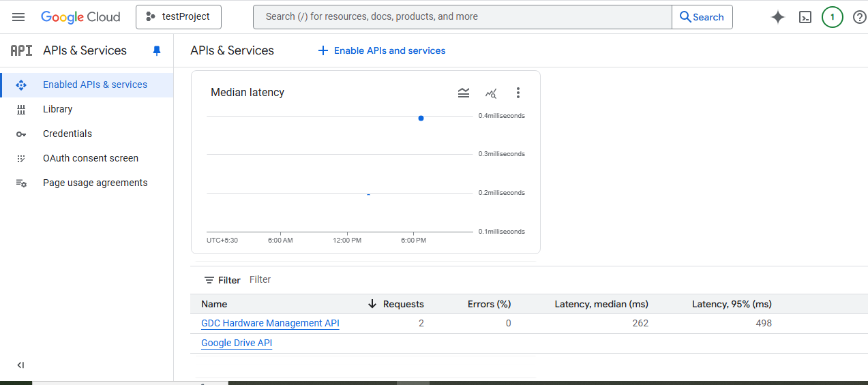Click the API product icon in sidebar
This screenshot has height=385, width=868.
tap(22, 50)
